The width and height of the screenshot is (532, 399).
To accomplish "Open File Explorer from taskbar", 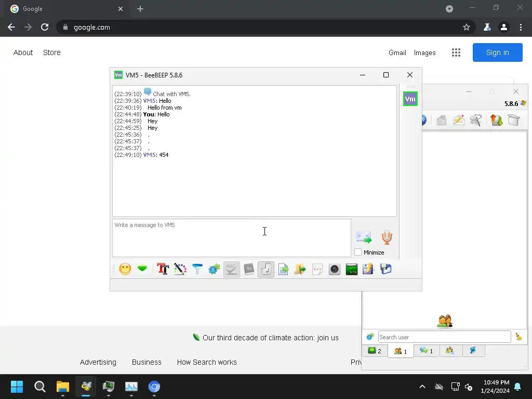I will click(x=63, y=387).
